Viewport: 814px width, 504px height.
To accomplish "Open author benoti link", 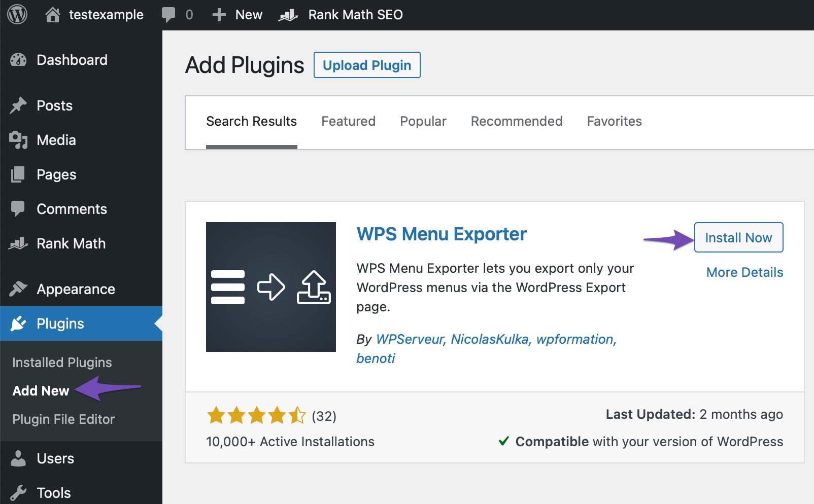I will pyautogui.click(x=376, y=358).
